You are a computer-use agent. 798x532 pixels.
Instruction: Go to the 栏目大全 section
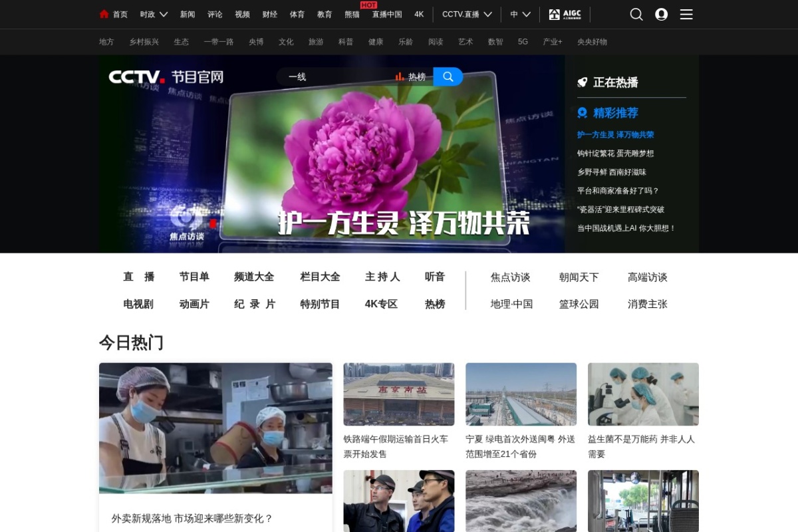320,277
